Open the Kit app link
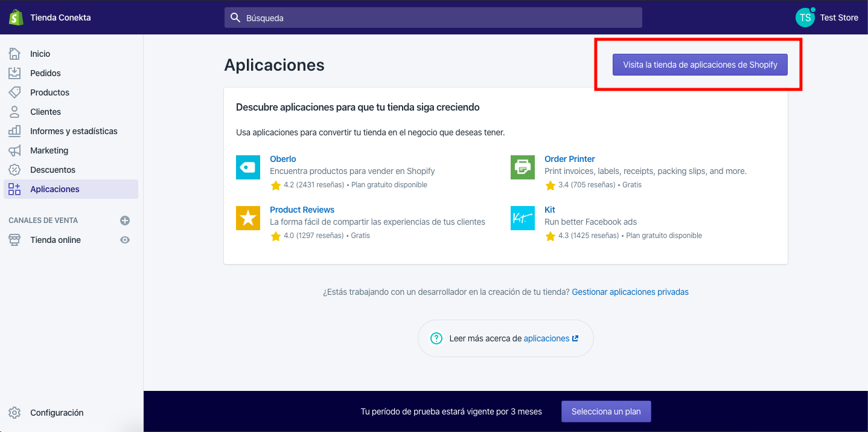Screen dimensions: 868x432 click(550, 210)
